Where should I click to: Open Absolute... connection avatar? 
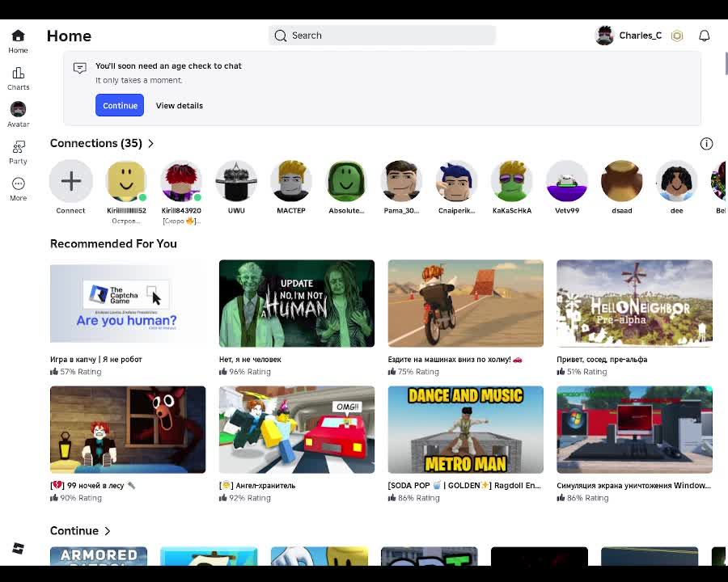click(346, 181)
